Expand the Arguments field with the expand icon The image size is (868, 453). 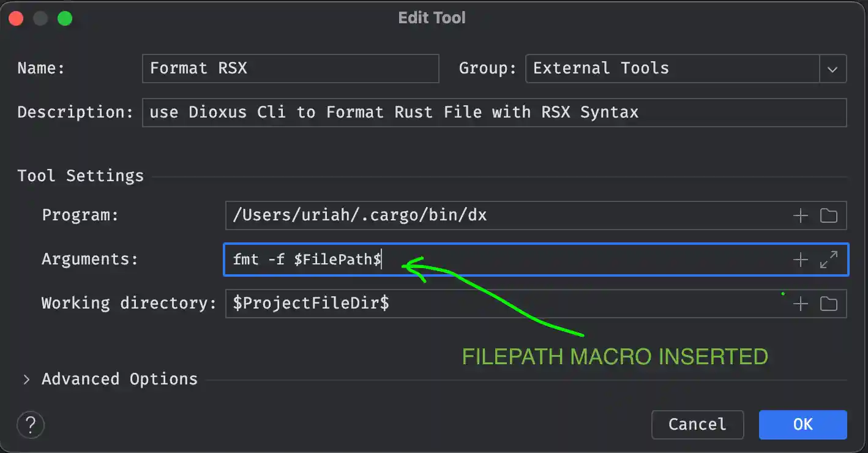pyautogui.click(x=829, y=260)
